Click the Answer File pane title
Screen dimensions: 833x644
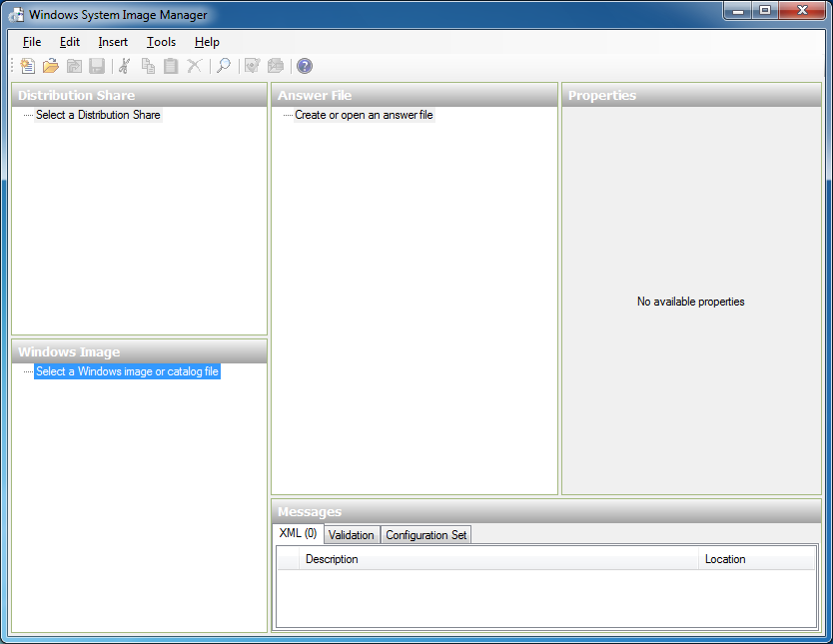(315, 95)
